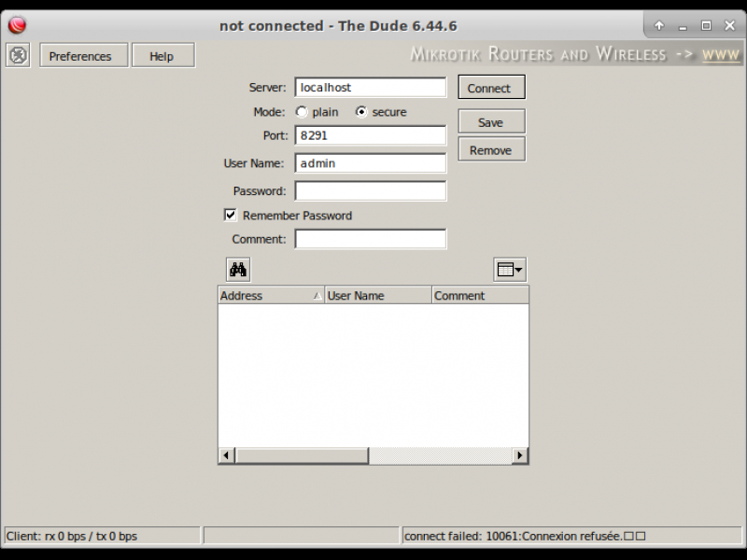Click the window roll-up arrow icon

tap(658, 26)
